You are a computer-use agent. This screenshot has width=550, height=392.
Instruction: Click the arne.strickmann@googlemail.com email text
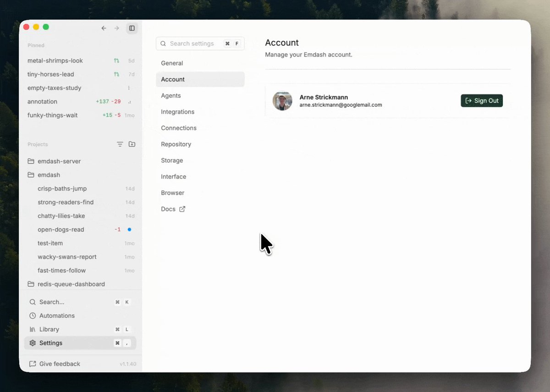341,105
